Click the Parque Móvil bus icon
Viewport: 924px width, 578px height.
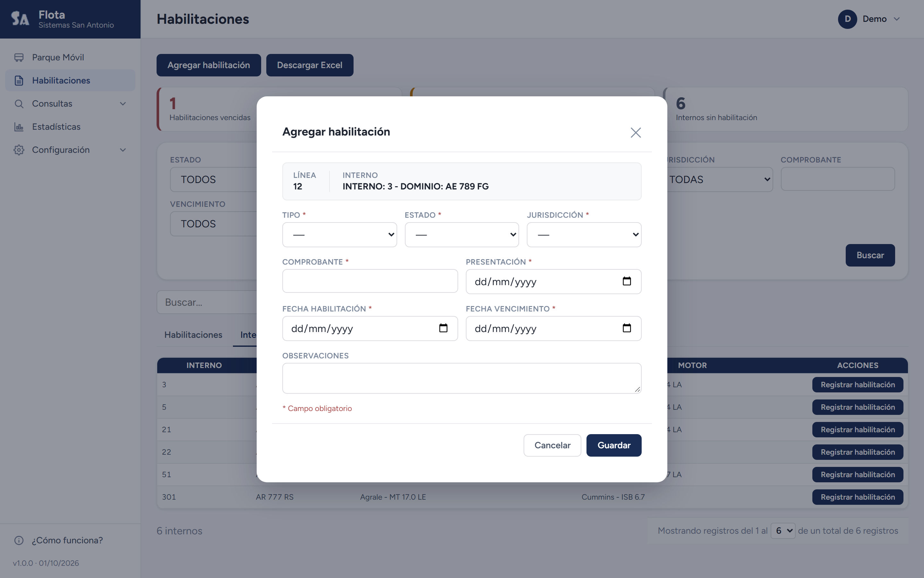(x=19, y=57)
